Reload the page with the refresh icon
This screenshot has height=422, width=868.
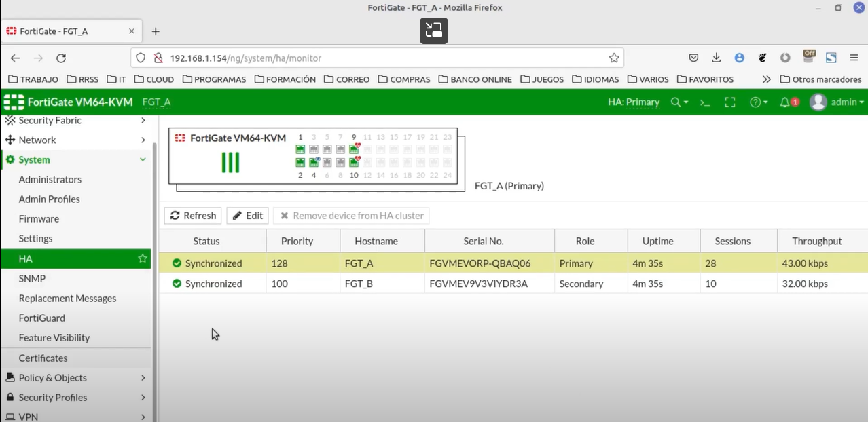61,58
